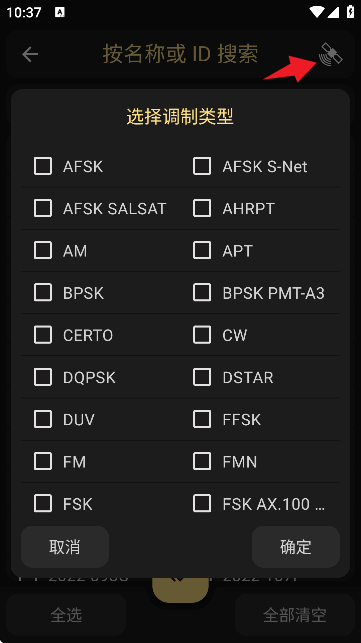Check the DSTAR checkbox
This screenshot has width=361, height=643.
pos(202,377)
